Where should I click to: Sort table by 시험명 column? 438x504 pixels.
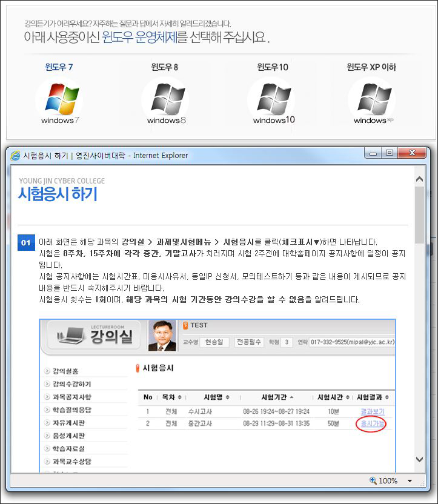[217, 397]
